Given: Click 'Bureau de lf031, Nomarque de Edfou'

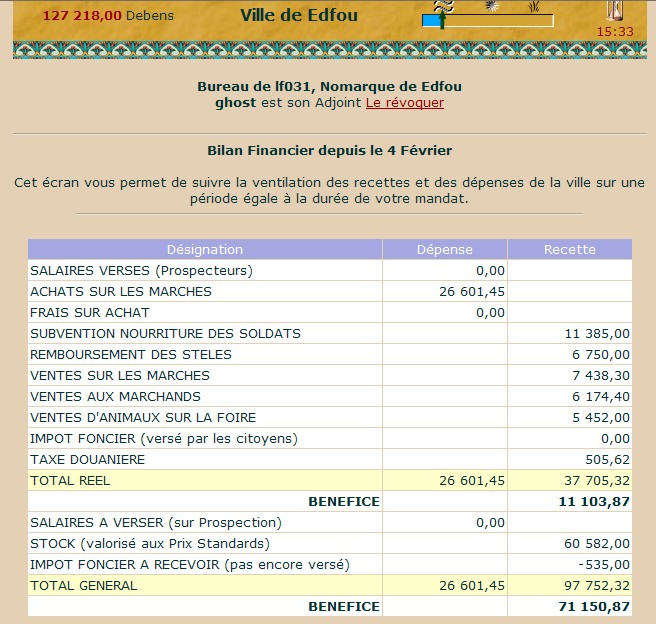Looking at the screenshot, I should [330, 87].
